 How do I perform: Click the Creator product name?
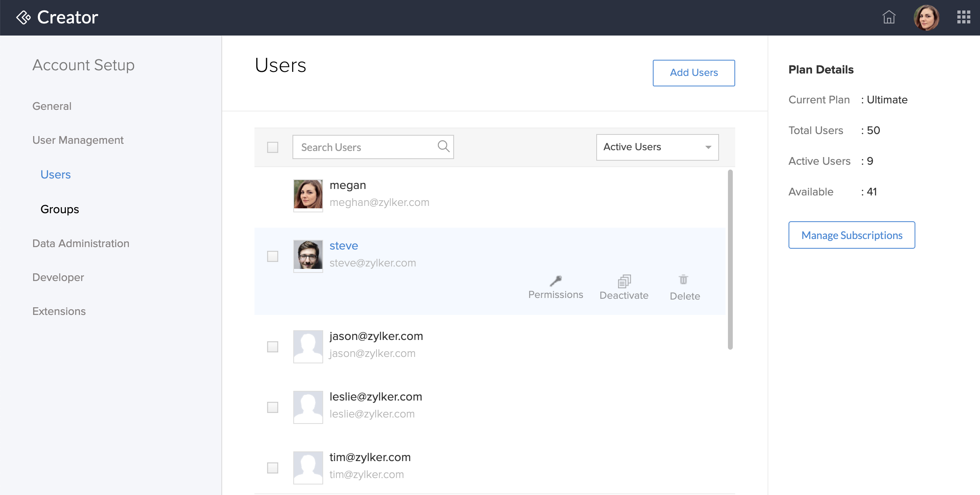coord(67,17)
